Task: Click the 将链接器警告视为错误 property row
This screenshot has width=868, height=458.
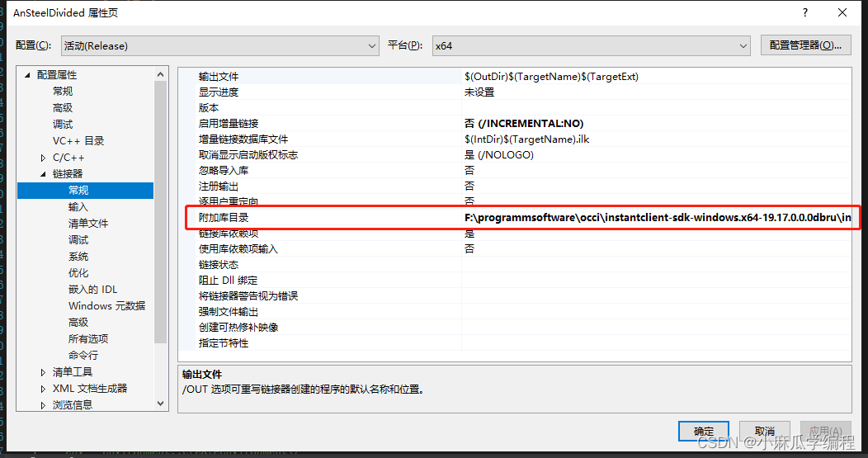Action: pyautogui.click(x=514, y=296)
